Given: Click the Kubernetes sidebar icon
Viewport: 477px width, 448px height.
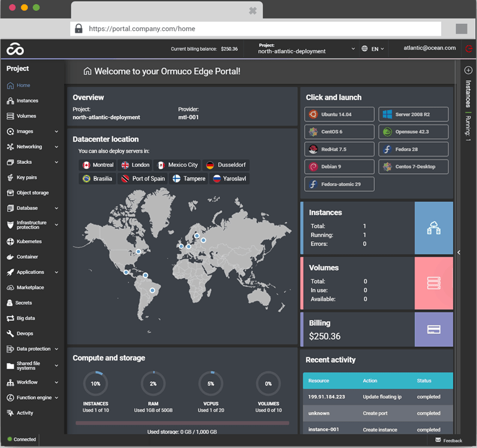Looking at the screenshot, I should point(10,242).
